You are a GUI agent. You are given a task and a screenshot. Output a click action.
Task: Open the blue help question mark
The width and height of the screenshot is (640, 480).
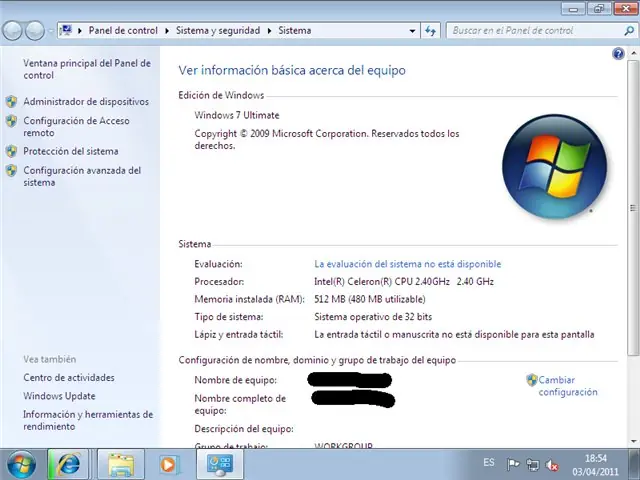(618, 53)
